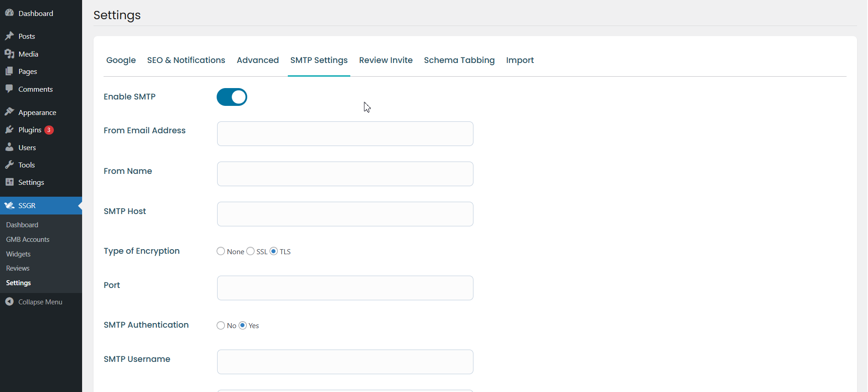
Task: Click the Dashboard gauge icon in sidebar
Action: (9, 13)
